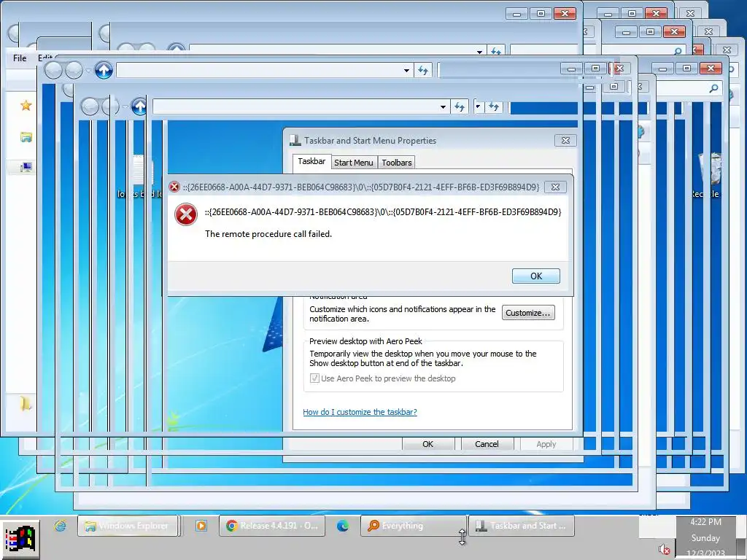Viewport: 747px width, 560px height.
Task: Click the red error icon in the dialog
Action: click(x=186, y=214)
